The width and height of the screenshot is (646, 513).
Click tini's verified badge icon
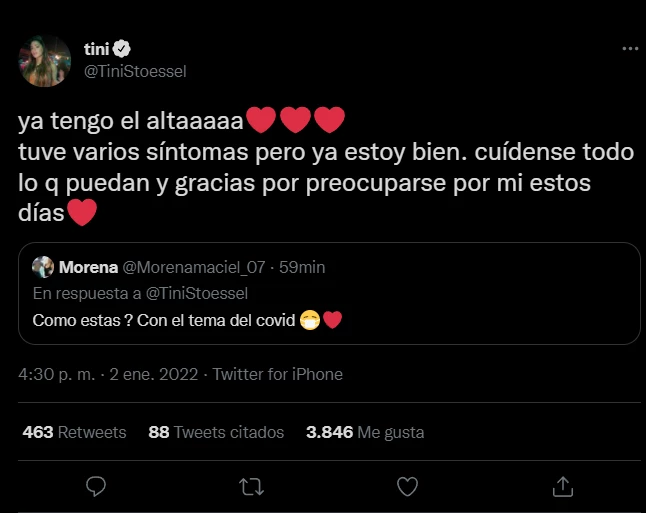click(x=122, y=50)
